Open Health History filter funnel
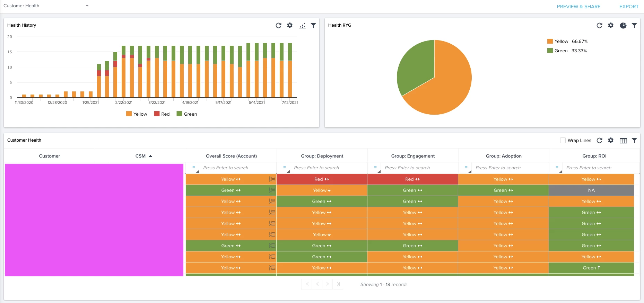 (x=313, y=25)
